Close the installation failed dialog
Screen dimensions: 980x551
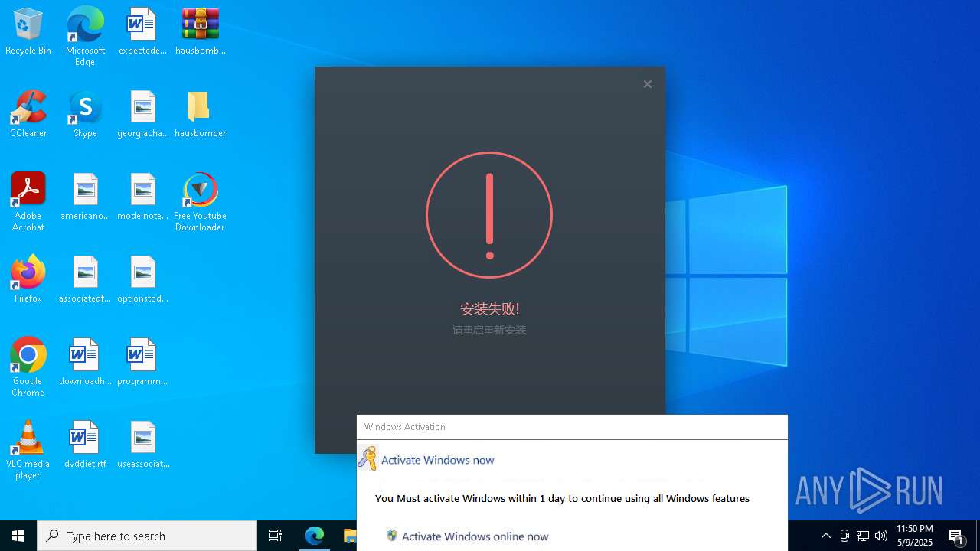pos(648,84)
